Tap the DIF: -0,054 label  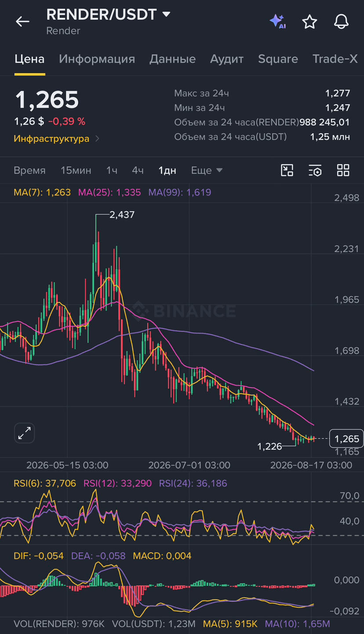[x=39, y=556]
